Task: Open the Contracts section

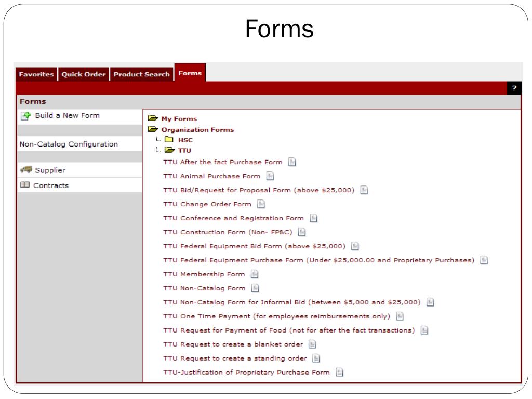Action: 51,185
